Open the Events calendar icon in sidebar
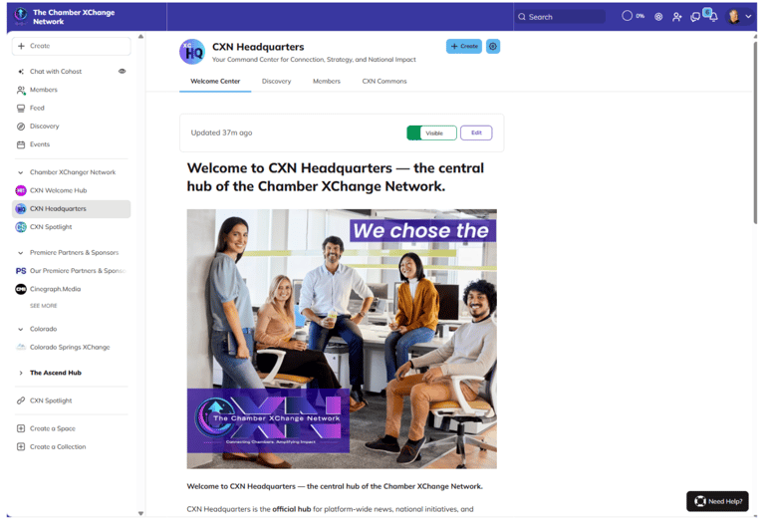The width and height of the screenshot is (765, 532). 21,145
